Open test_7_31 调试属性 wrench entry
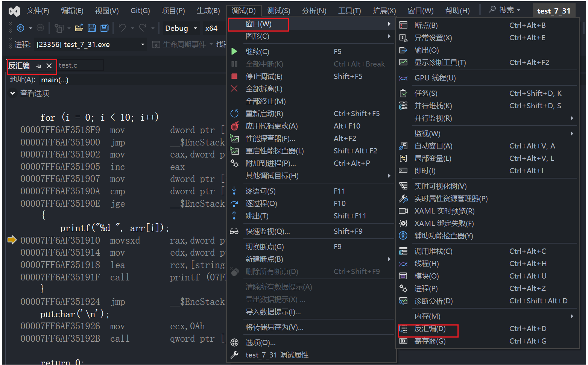Image resolution: width=588 pixels, height=365 pixels. 311,355
